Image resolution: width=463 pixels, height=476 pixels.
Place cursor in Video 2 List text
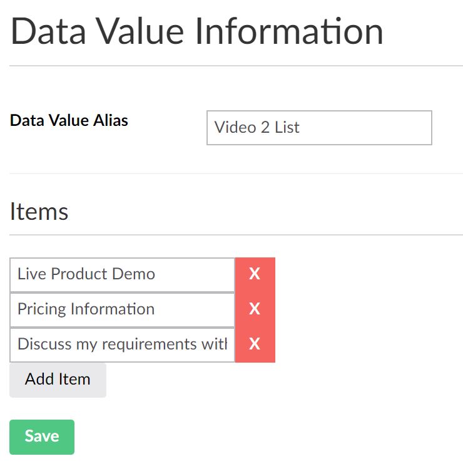(x=257, y=127)
